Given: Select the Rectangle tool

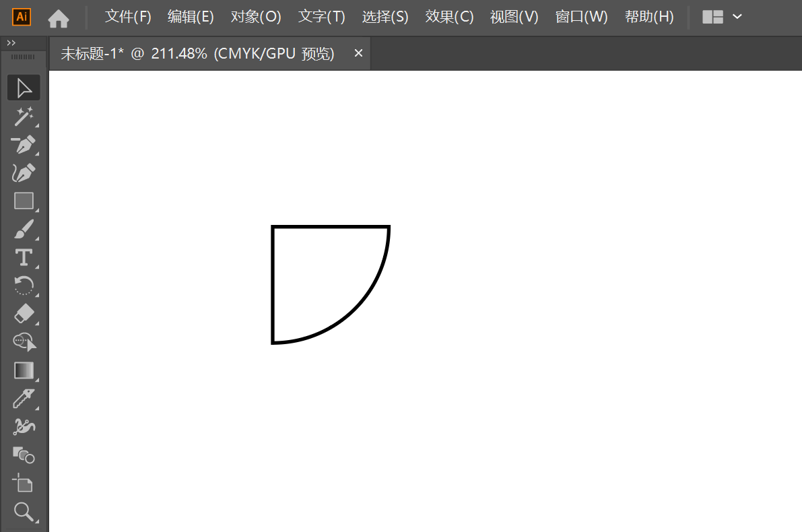Looking at the screenshot, I should [x=24, y=201].
